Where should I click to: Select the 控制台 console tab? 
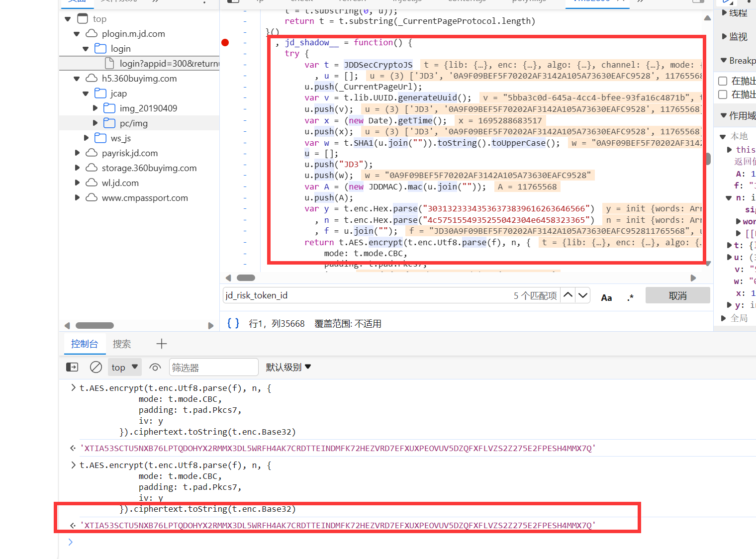coord(84,344)
